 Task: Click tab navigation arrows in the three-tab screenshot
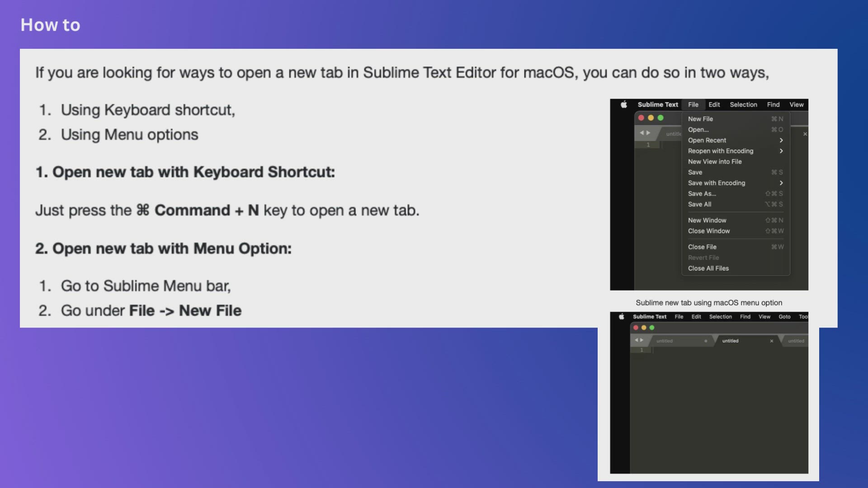click(x=639, y=340)
